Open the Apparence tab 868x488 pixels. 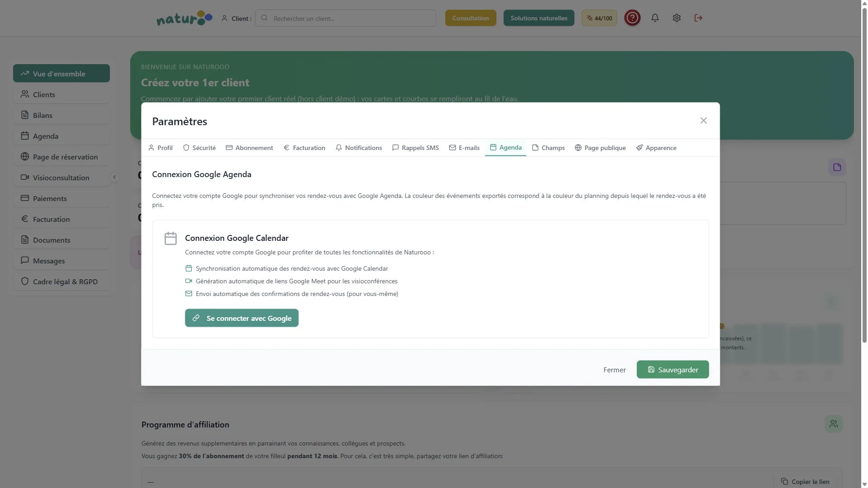coord(656,148)
